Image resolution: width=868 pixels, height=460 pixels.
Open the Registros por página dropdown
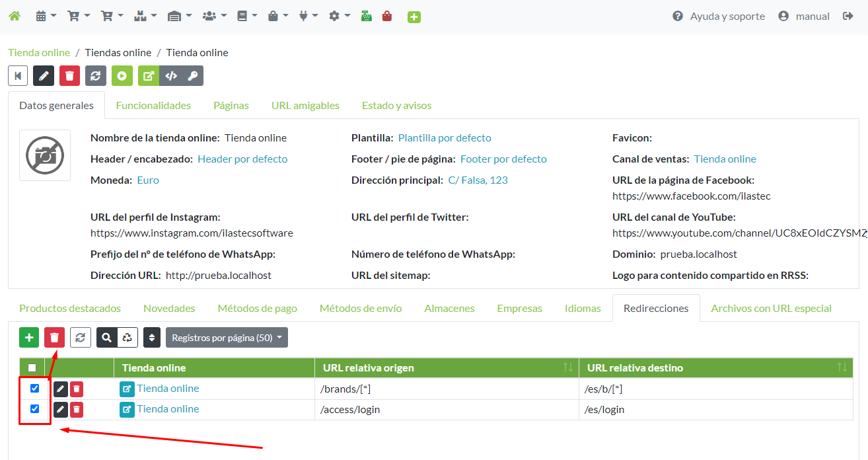tap(227, 338)
